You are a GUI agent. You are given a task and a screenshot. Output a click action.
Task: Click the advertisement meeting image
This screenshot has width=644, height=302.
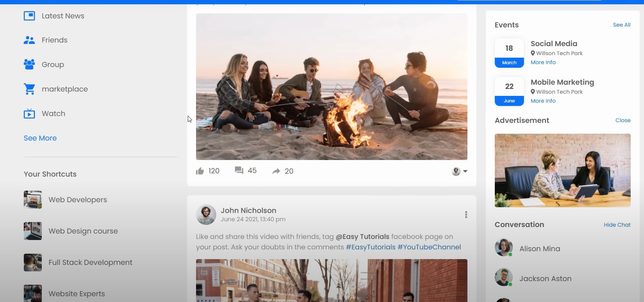563,170
